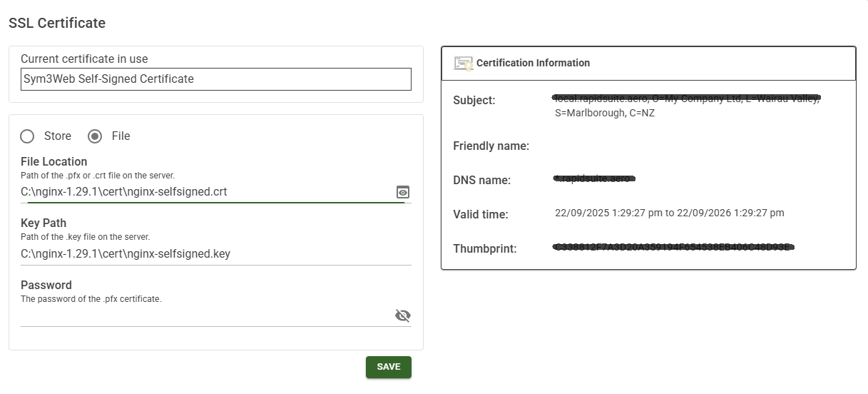Click the Thumbprint label

click(x=484, y=249)
